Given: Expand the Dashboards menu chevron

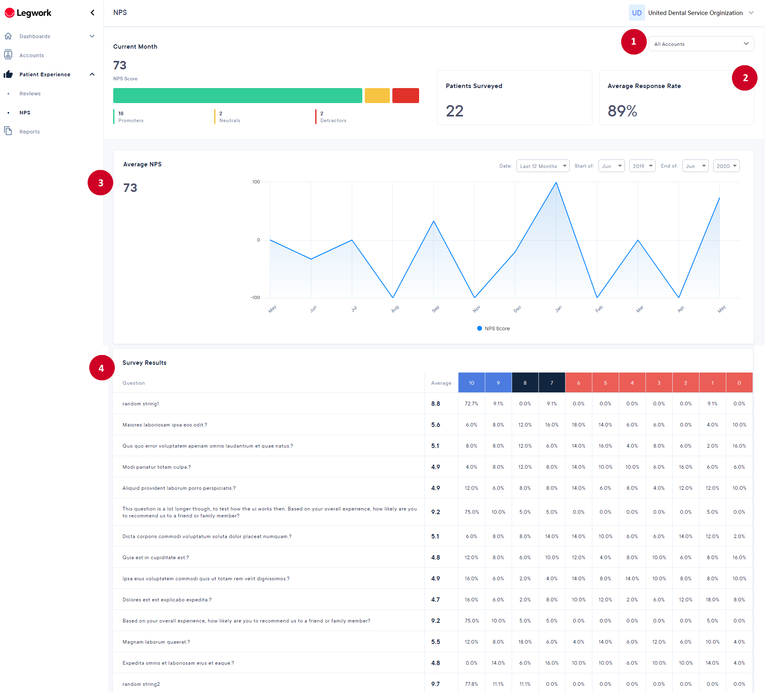Looking at the screenshot, I should (92, 36).
